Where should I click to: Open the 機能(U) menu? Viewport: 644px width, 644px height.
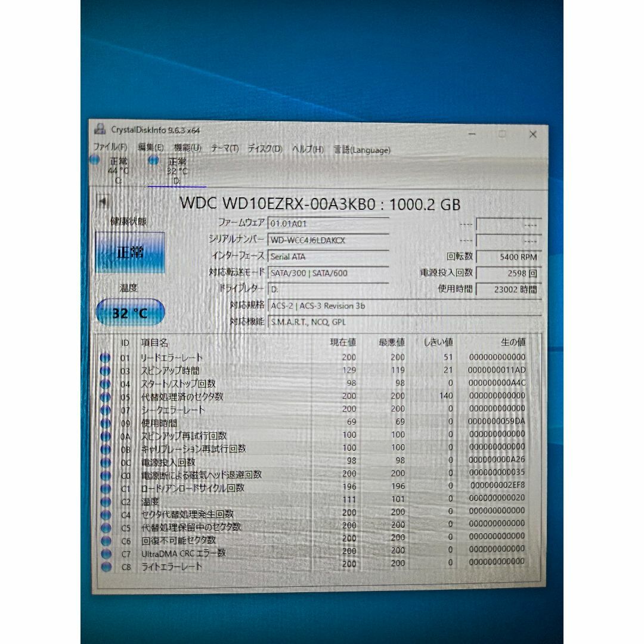tap(187, 148)
